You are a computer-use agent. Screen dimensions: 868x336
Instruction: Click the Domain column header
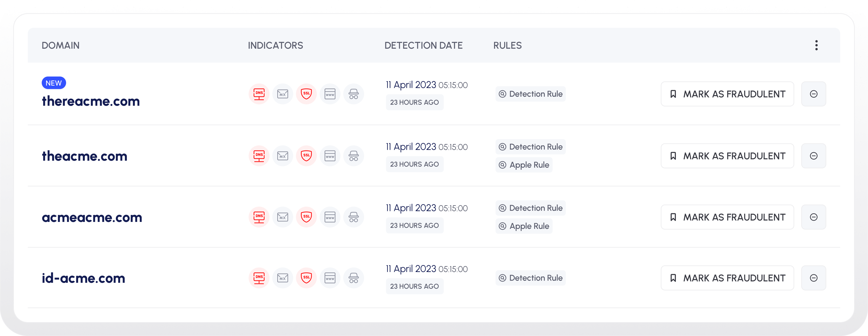(x=61, y=45)
